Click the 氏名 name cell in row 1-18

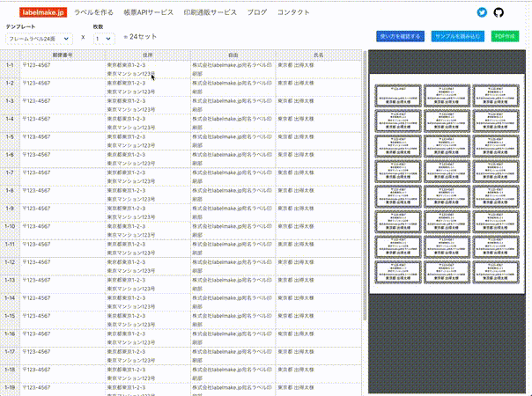pyautogui.click(x=319, y=374)
